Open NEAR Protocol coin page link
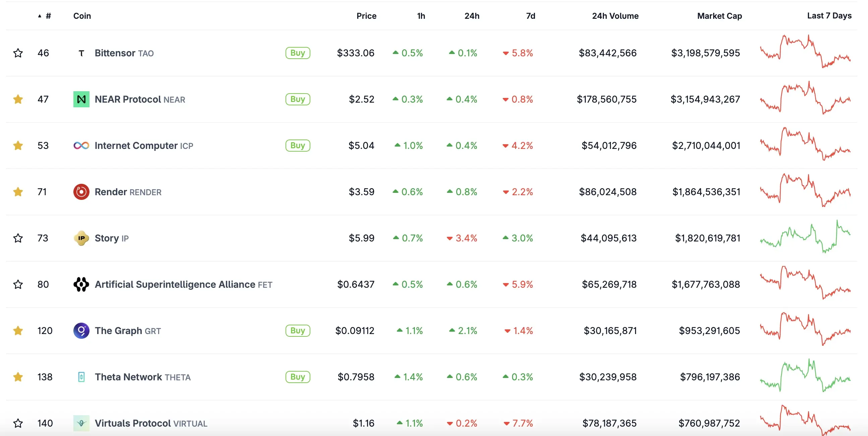Screen dimensions: 868x436 140,99
